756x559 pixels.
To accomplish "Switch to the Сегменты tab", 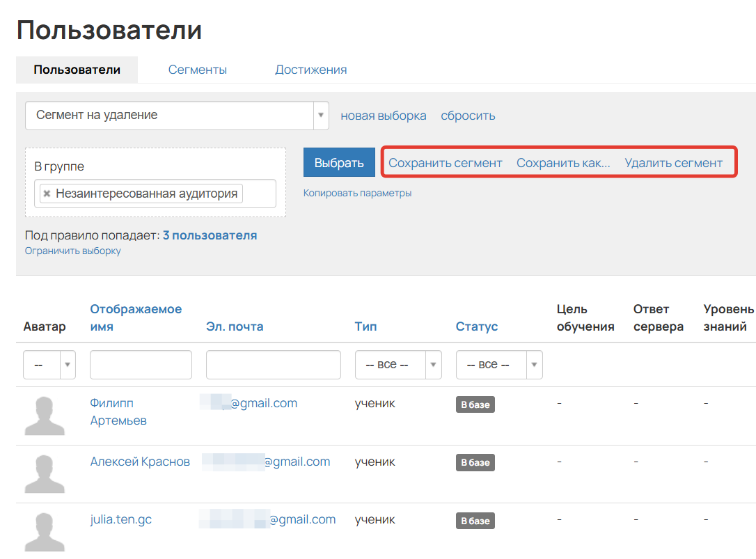I will 197,70.
